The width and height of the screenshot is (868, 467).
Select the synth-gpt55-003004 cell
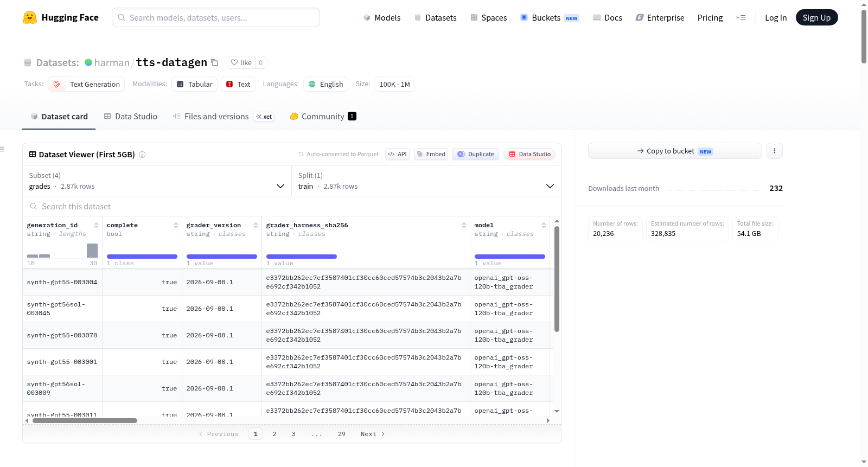[62, 282]
